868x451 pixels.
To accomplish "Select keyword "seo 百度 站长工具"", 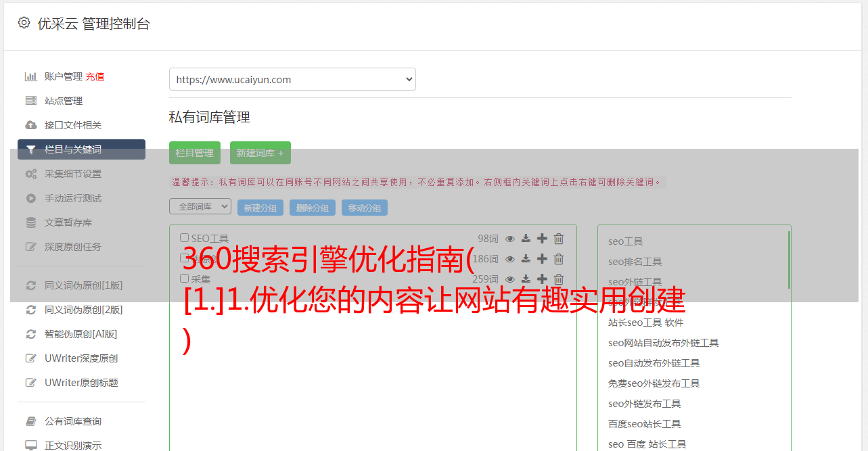I will (x=647, y=444).
